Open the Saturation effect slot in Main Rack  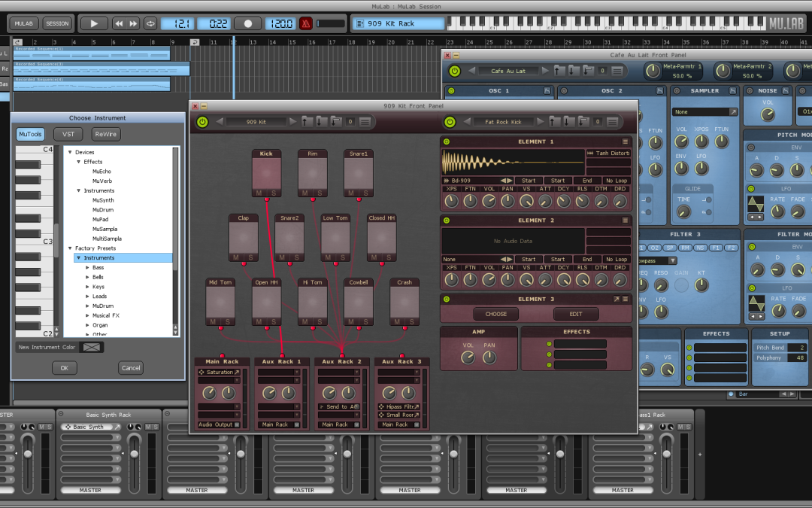[x=219, y=373]
